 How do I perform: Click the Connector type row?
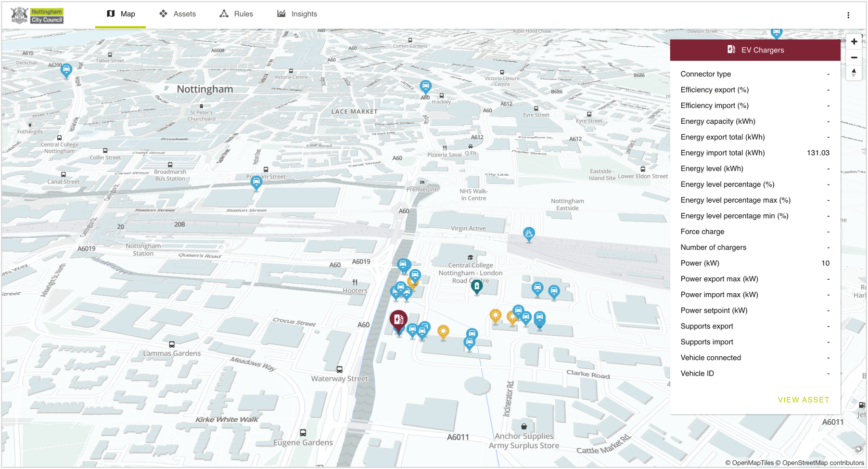tap(755, 74)
